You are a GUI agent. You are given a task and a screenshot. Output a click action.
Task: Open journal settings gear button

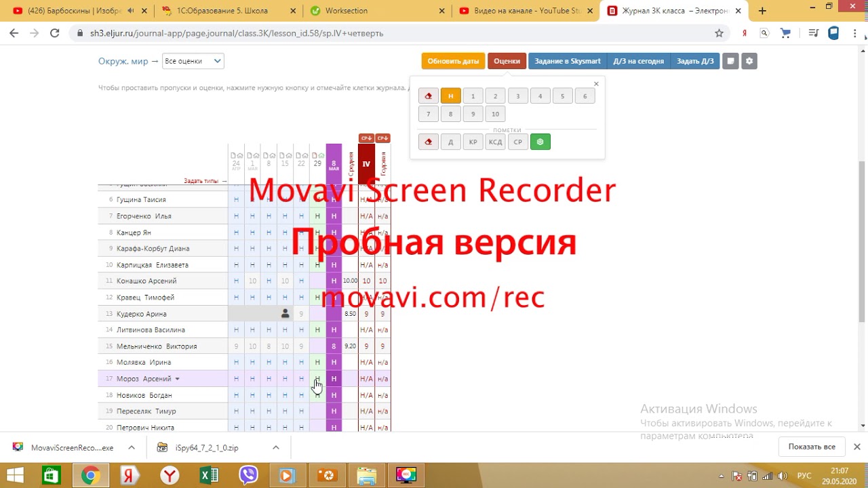click(749, 61)
